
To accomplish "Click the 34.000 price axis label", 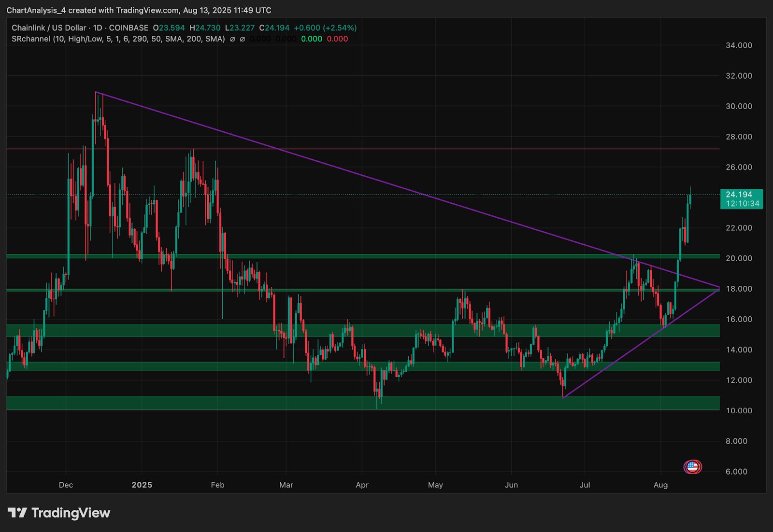I will tap(739, 45).
